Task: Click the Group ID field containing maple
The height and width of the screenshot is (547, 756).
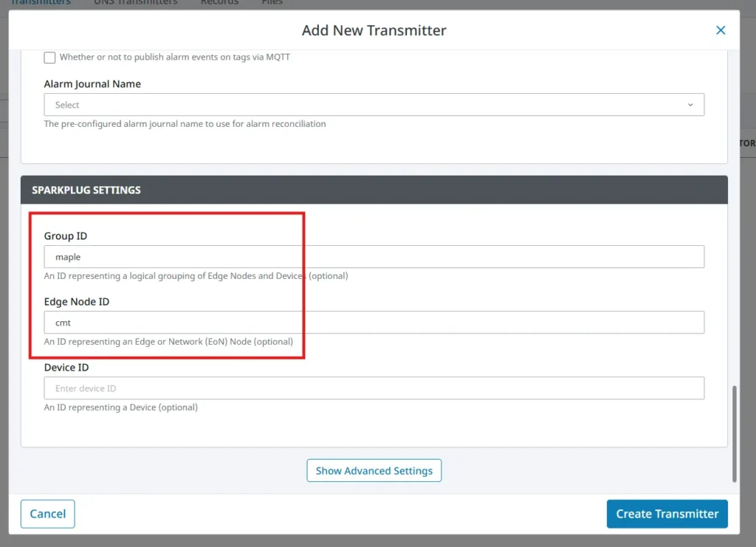Action: 295,256
